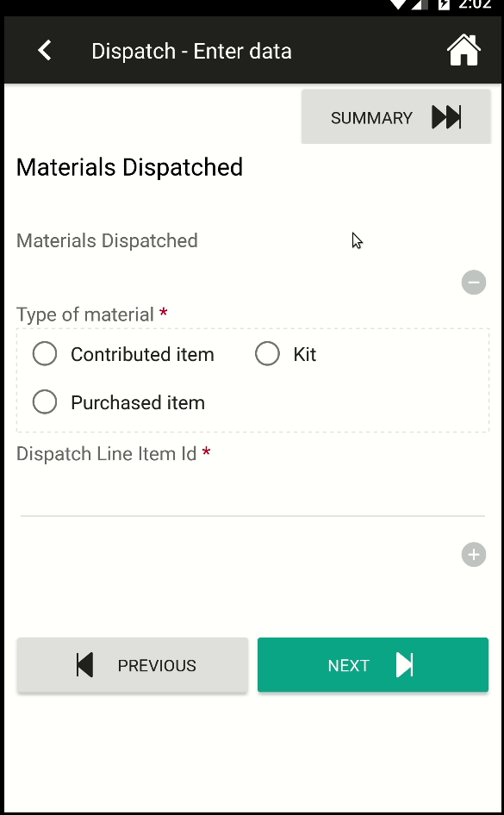This screenshot has height=815, width=504.
Task: Click the skip-forward icon on Next
Action: (x=404, y=665)
